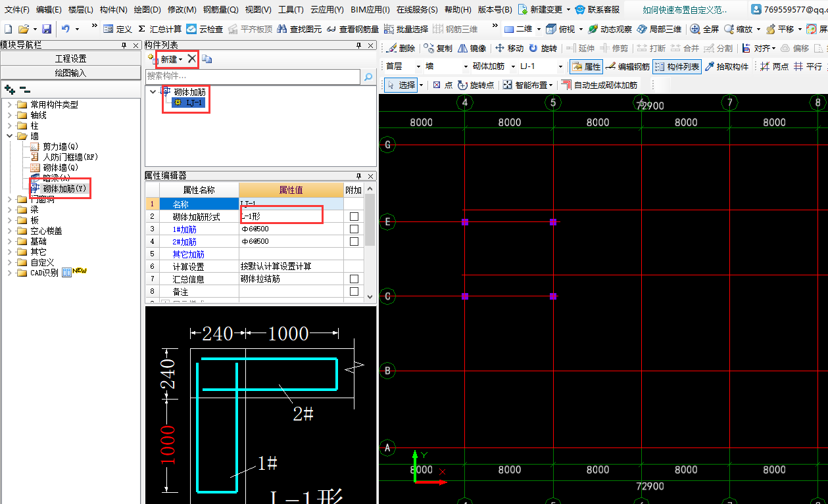Save the project with the floppy disk icon
The width and height of the screenshot is (828, 504).
[x=47, y=29]
